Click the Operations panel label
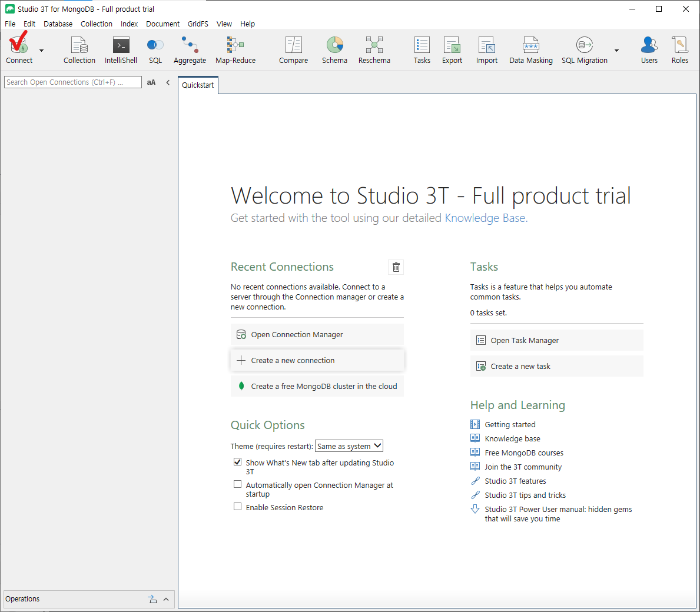This screenshot has width=700, height=612. [x=22, y=599]
